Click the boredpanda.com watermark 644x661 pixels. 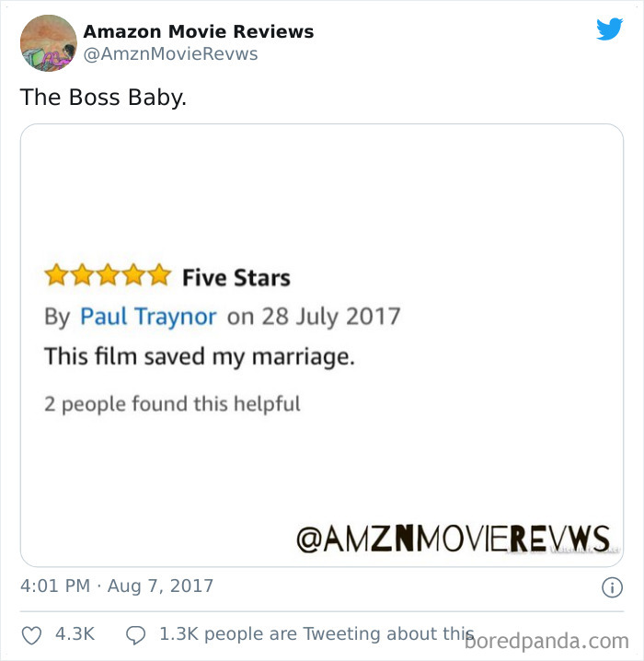(x=546, y=642)
